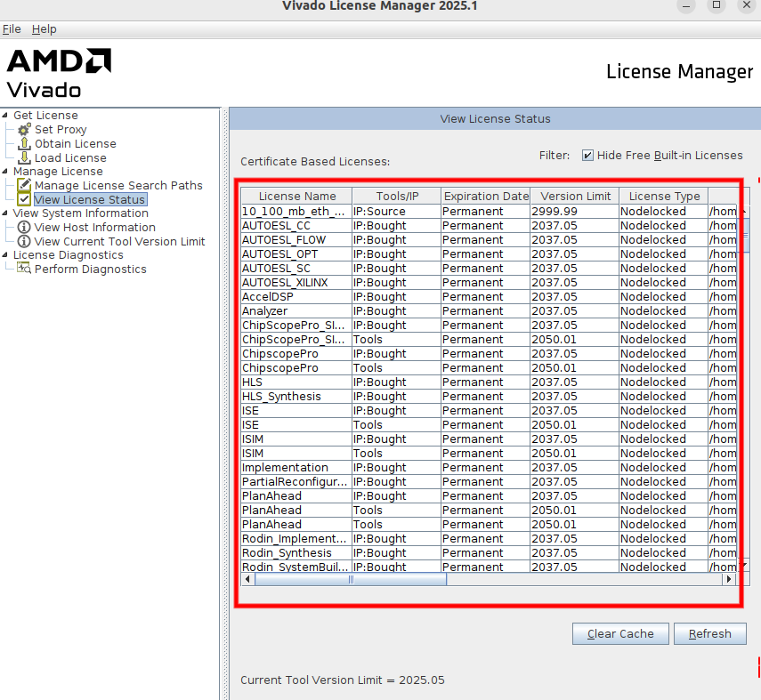The width and height of the screenshot is (761, 700).
Task: Select the AUTOESL_SC license cell
Action: pyautogui.click(x=296, y=269)
